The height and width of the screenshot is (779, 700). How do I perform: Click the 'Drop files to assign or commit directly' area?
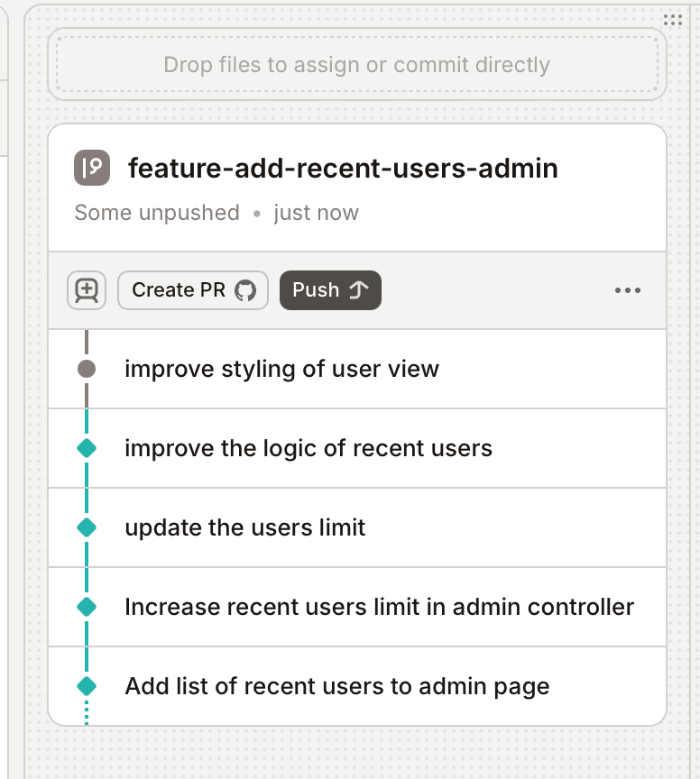tap(356, 64)
